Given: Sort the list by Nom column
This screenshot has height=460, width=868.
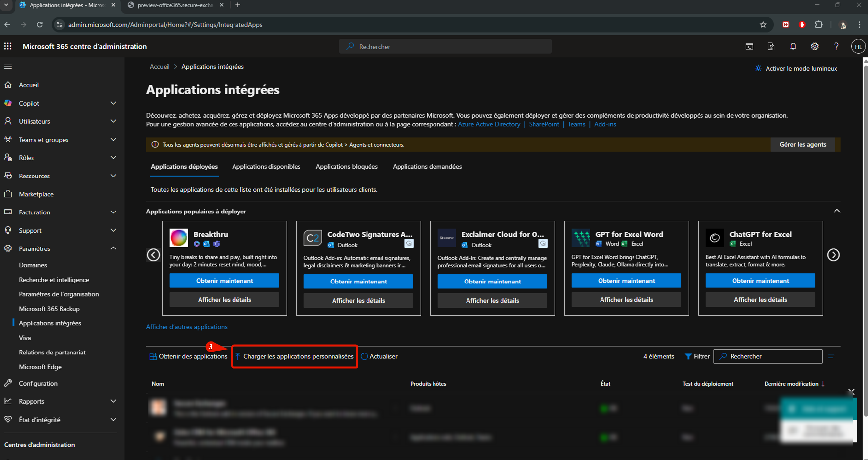Looking at the screenshot, I should tap(158, 384).
